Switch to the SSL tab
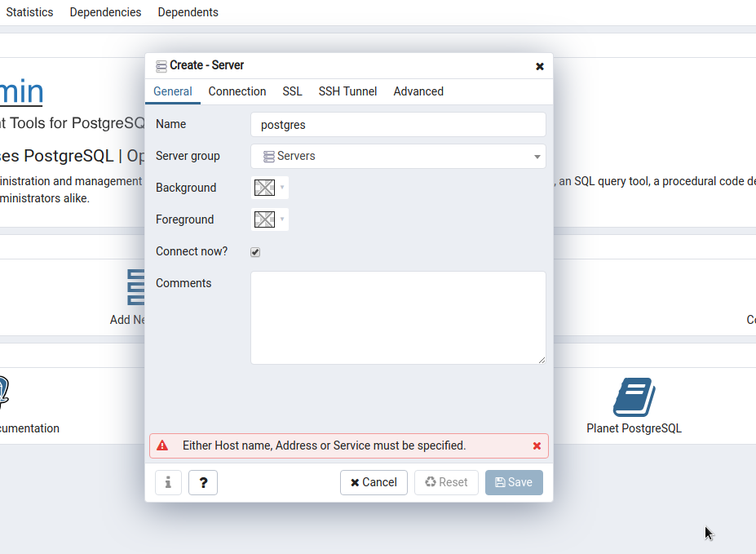 tap(292, 91)
